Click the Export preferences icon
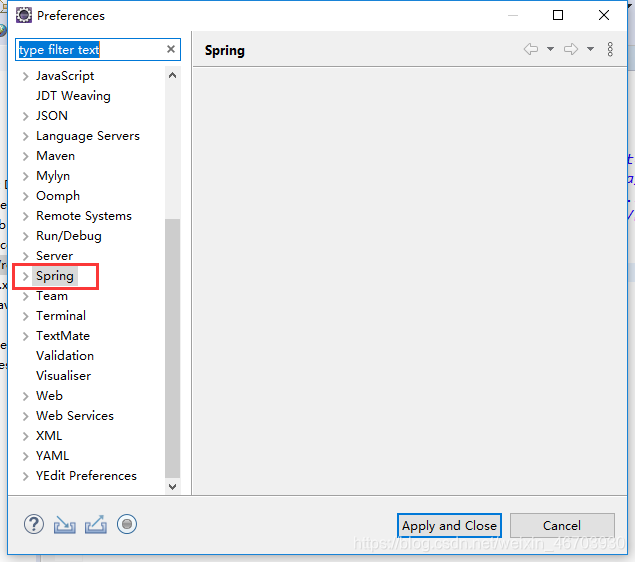635x562 pixels. coord(96,525)
